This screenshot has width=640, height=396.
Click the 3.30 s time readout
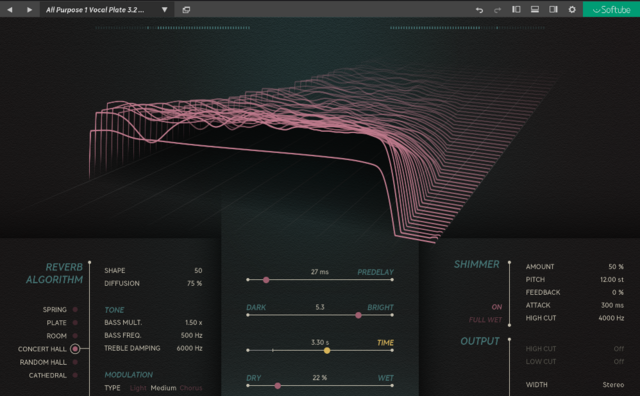(320, 343)
